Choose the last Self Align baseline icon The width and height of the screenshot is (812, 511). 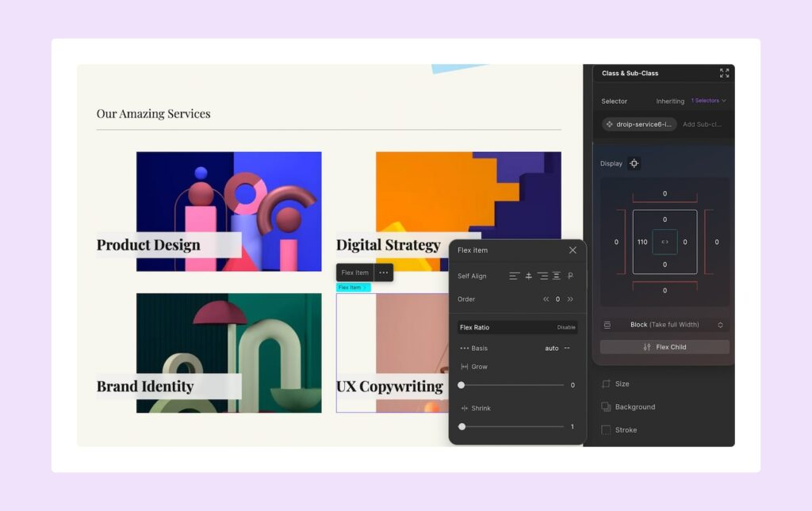570,276
